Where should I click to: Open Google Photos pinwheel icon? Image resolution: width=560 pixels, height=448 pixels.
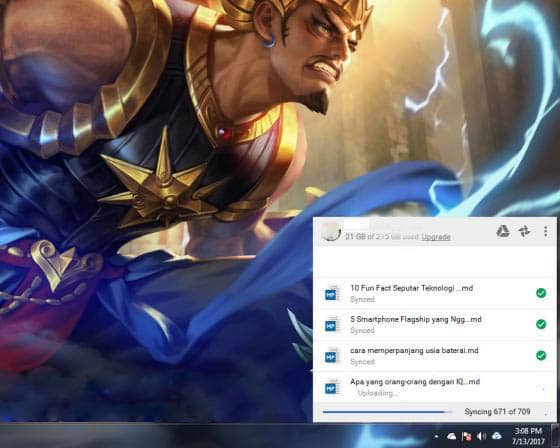[524, 231]
